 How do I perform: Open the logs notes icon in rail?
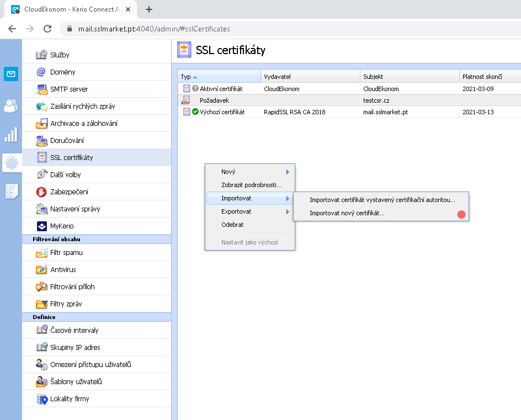(x=11, y=192)
